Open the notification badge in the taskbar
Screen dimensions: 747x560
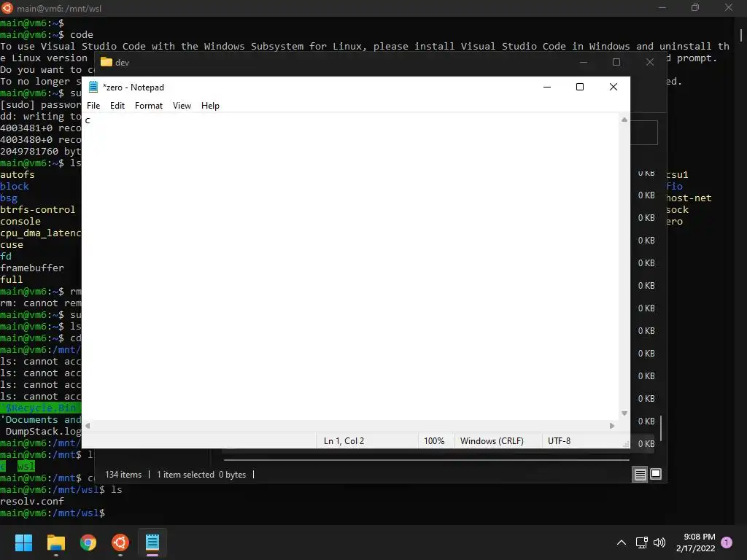(727, 542)
